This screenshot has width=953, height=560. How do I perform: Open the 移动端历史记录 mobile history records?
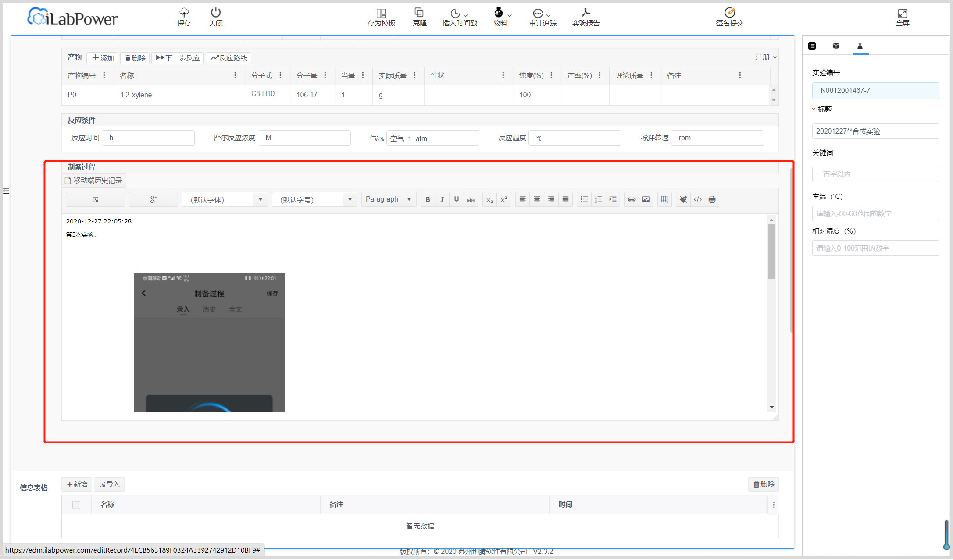point(93,181)
